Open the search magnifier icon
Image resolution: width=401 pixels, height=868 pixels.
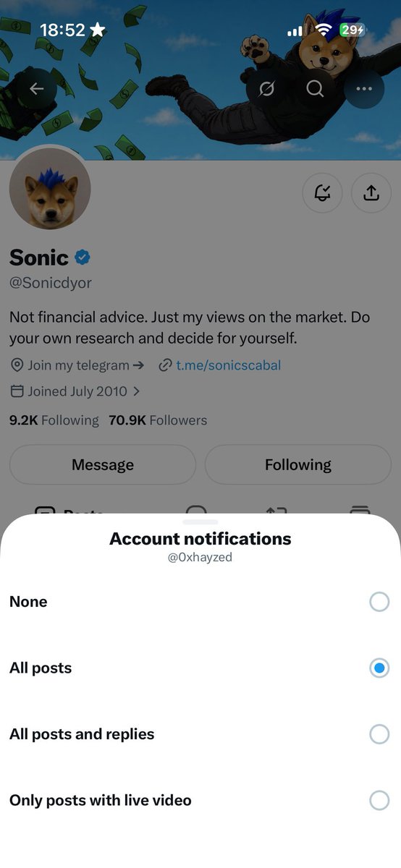pyautogui.click(x=315, y=88)
